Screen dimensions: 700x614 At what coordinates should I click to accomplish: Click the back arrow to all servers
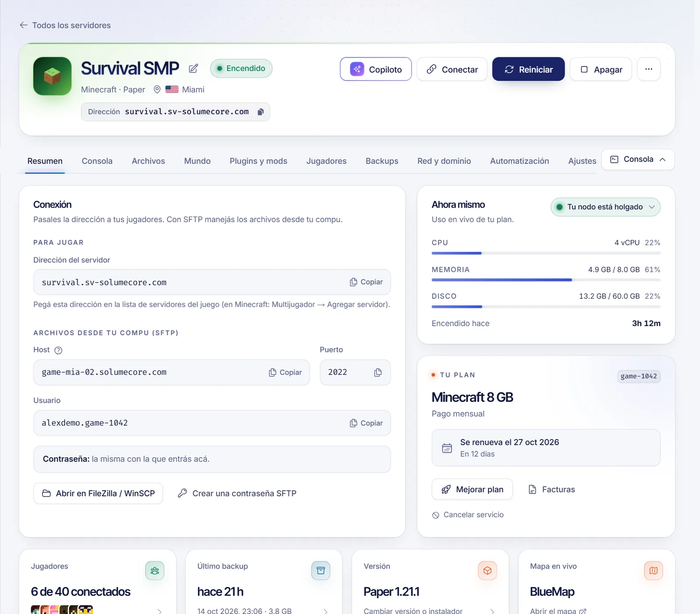click(24, 25)
